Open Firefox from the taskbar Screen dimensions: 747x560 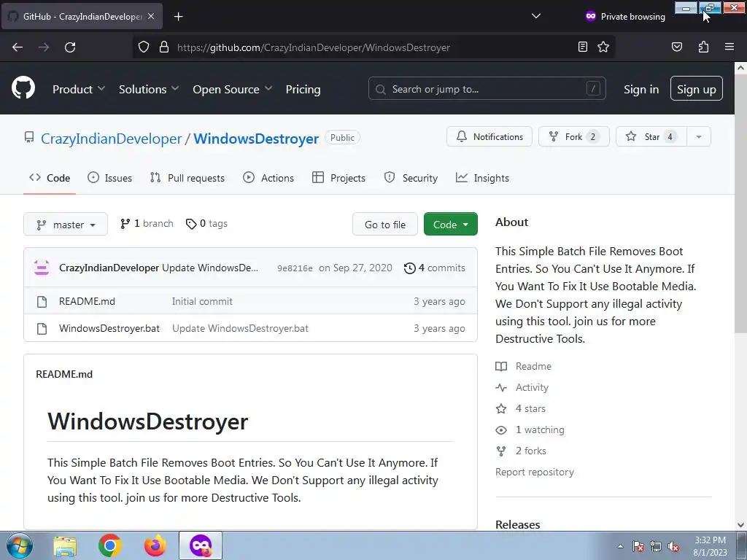(x=155, y=546)
